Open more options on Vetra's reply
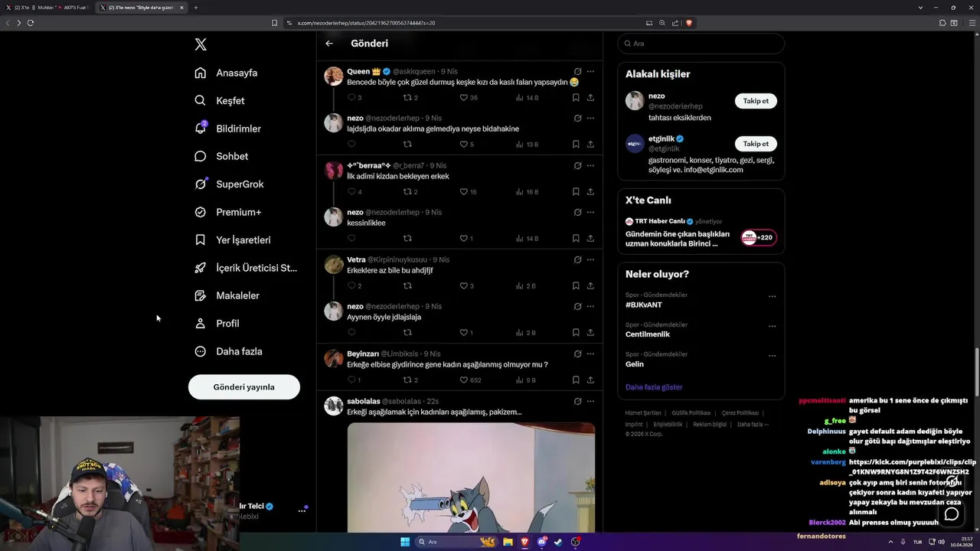 click(590, 259)
